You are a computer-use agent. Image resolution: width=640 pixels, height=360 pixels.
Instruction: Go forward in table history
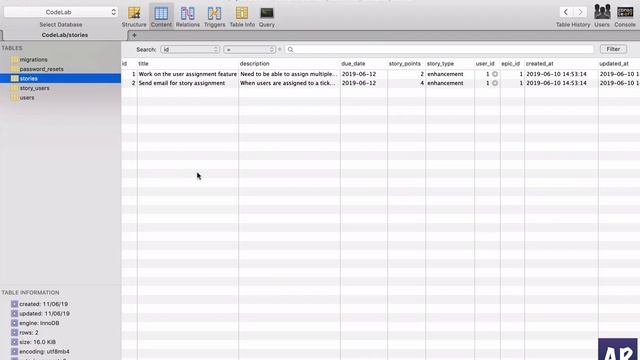pos(580,12)
